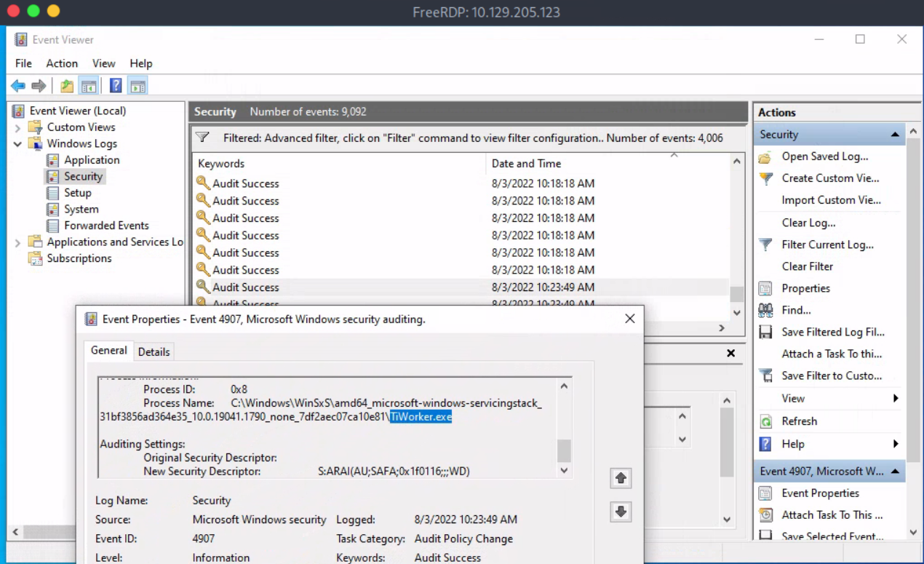Expand Applications and Services Logs node
The width and height of the screenshot is (924, 564).
pyautogui.click(x=17, y=242)
